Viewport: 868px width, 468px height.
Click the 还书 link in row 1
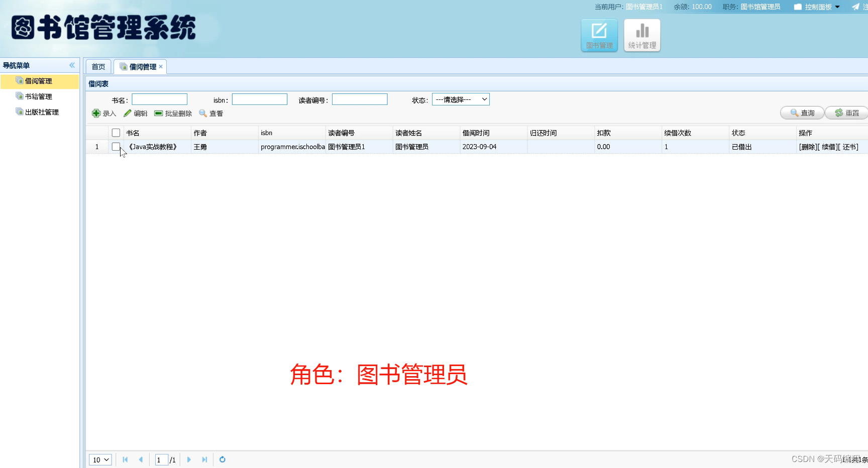(x=849, y=147)
